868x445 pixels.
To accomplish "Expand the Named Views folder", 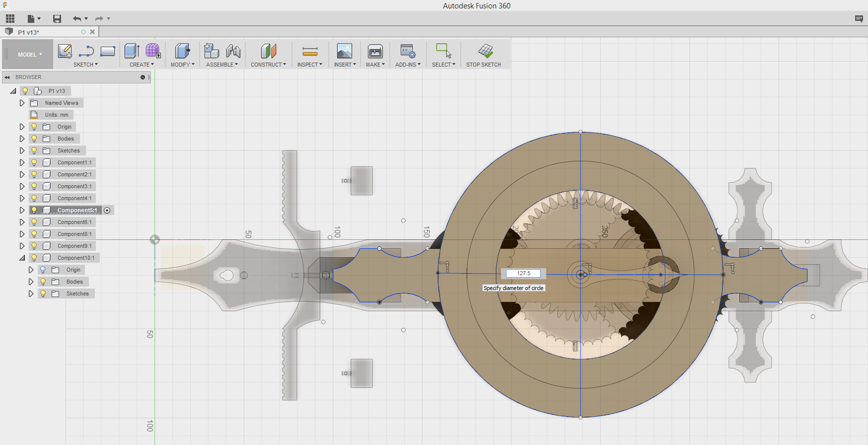I will click(x=22, y=103).
